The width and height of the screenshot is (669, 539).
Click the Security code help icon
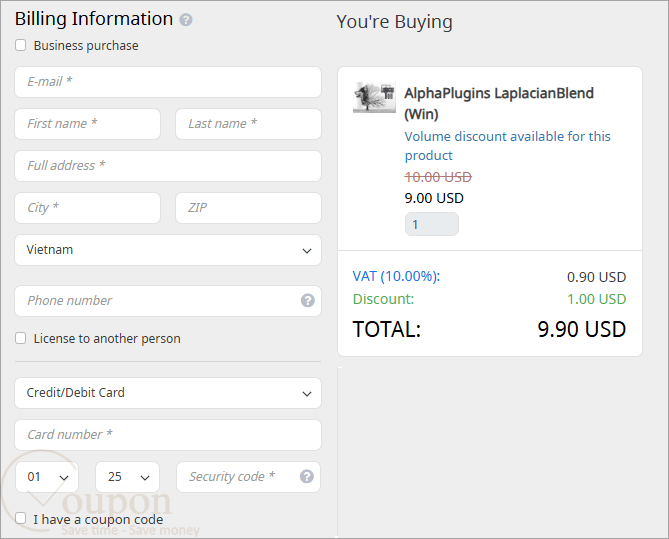tap(307, 476)
